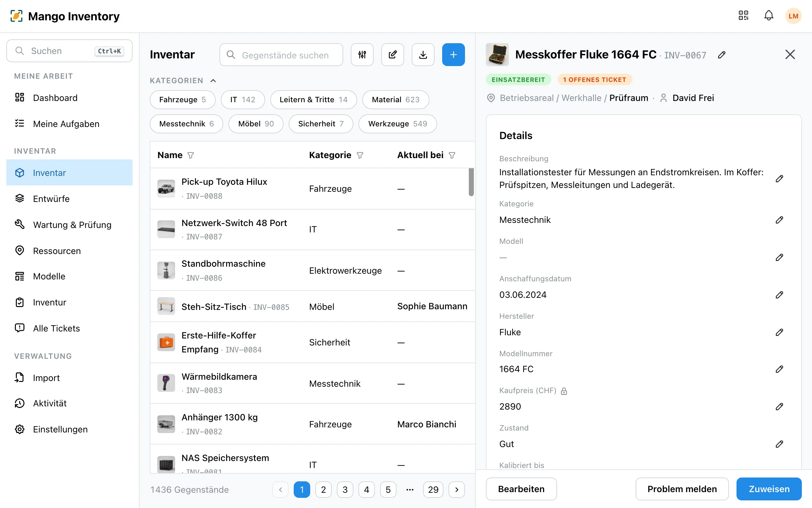Open the QR code scanner icon
The width and height of the screenshot is (812, 508).
743,16
